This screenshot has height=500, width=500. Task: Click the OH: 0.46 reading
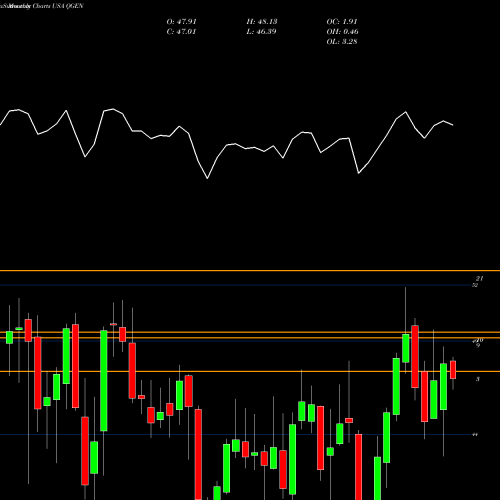[x=342, y=32]
